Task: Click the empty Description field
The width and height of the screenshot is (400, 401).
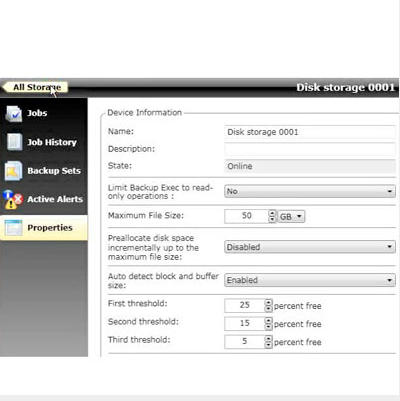Action: 310,149
